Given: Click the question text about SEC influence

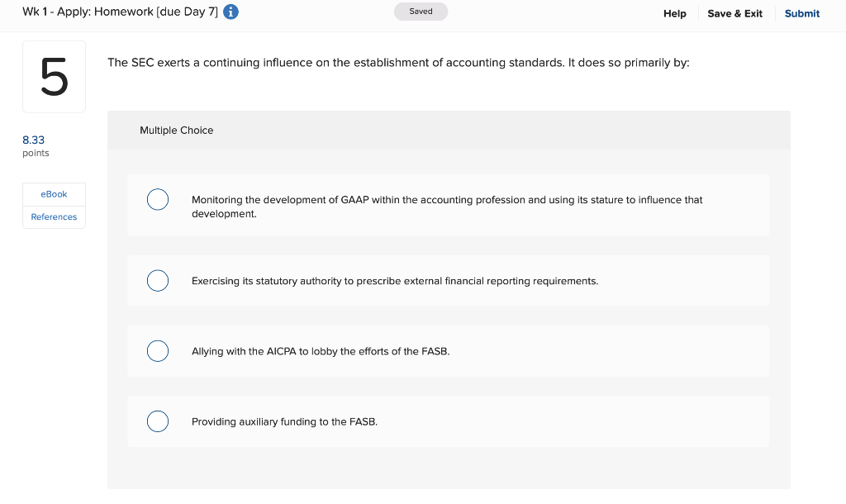Looking at the screenshot, I should point(398,61).
